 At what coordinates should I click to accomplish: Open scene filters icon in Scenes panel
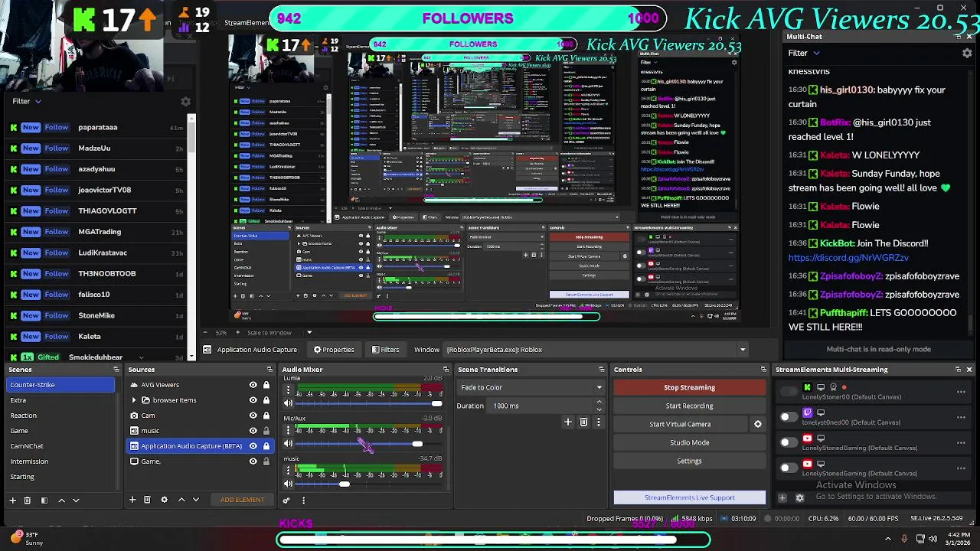click(x=44, y=500)
